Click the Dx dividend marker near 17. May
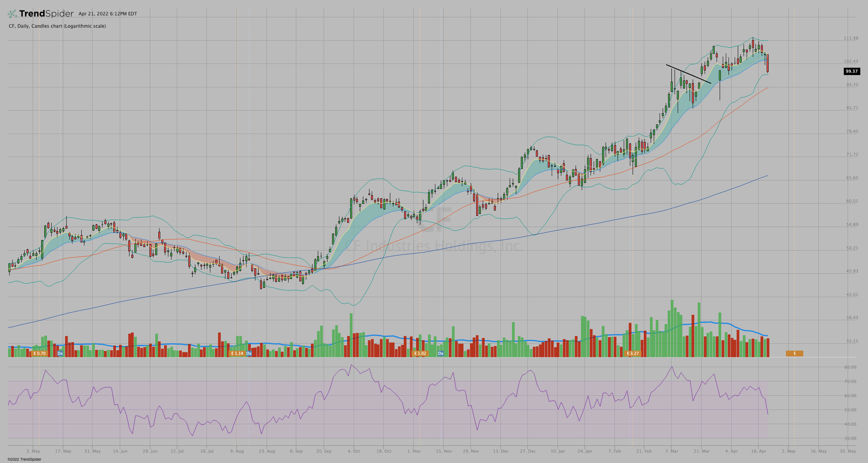This screenshot has height=463, width=868. 60,353
